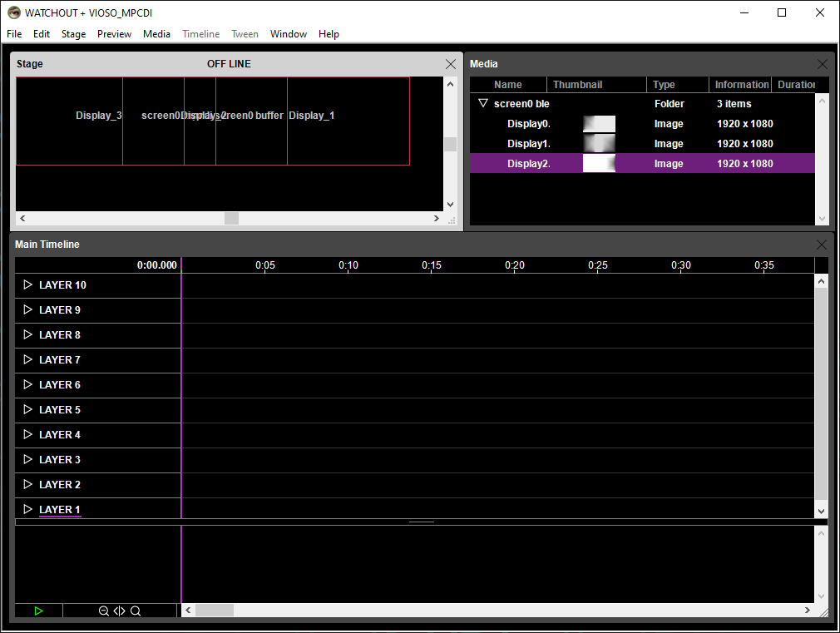Close the Media panel

823,64
